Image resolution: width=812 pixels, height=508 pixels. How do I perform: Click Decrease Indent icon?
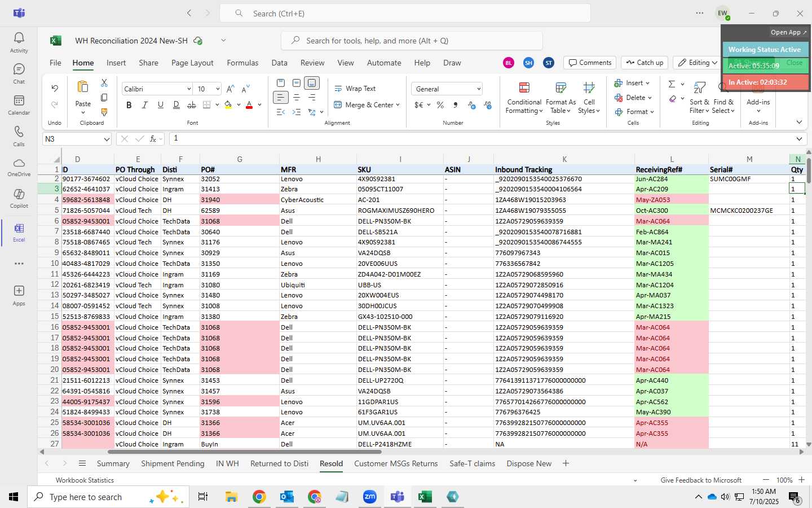[281, 112]
